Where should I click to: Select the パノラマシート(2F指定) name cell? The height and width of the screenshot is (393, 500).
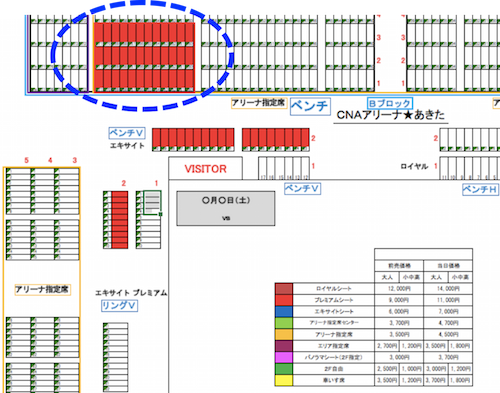(334, 357)
